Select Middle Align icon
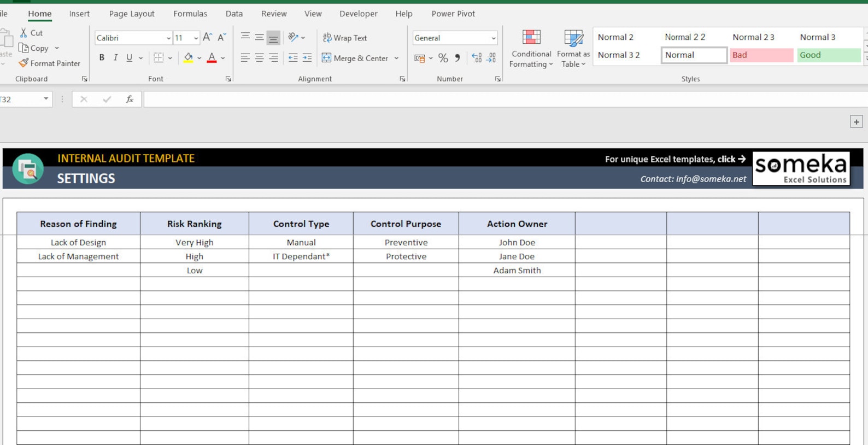 click(259, 37)
